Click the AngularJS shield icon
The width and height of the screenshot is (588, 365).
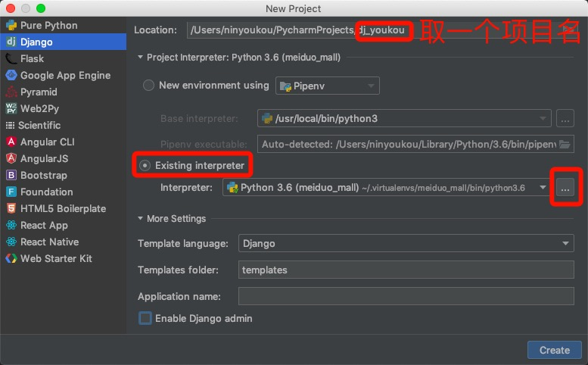point(11,158)
